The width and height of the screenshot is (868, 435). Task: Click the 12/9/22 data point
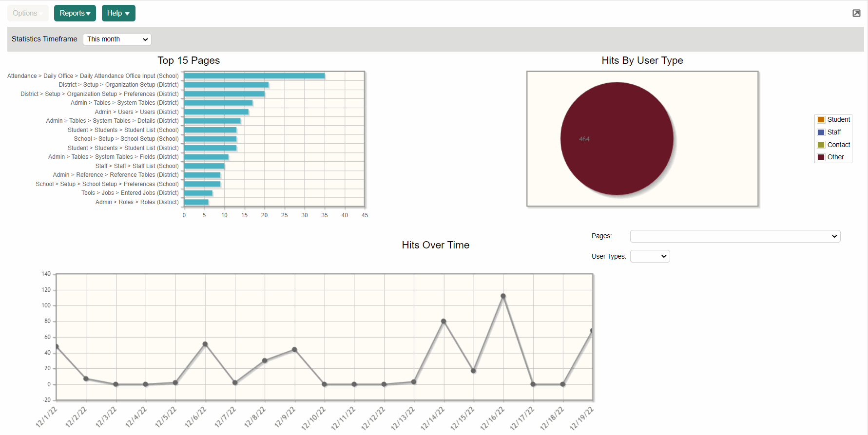(x=294, y=350)
